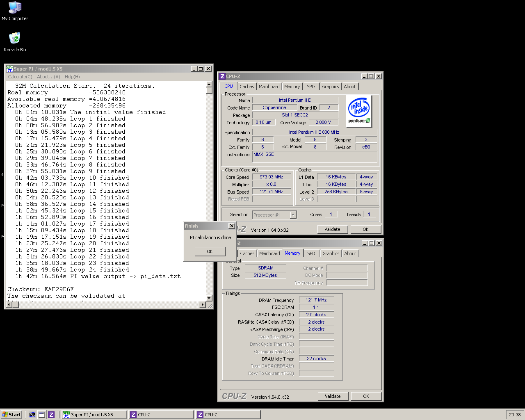Viewport: 525px width, 420px height.
Task: Click the Core Voltage 2.000 V field
Action: point(323,122)
